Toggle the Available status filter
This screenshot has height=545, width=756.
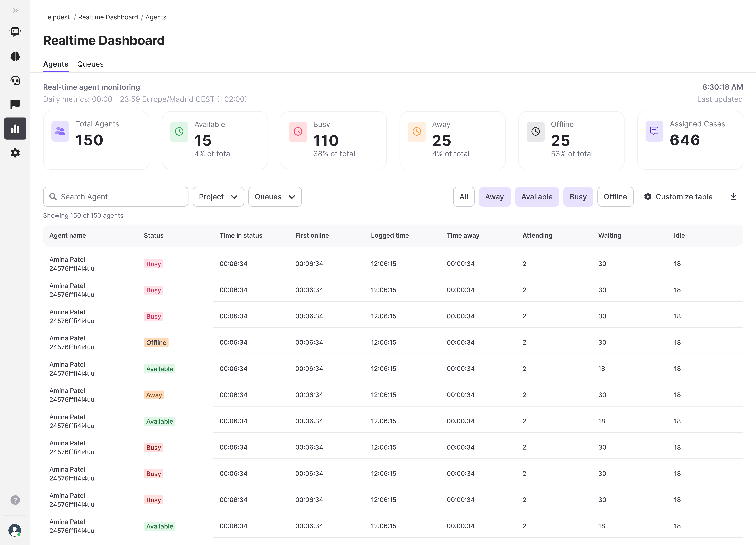click(x=537, y=197)
